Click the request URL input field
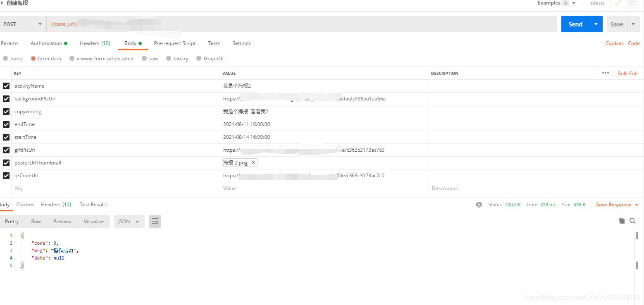This screenshot has height=305, width=644. pyautogui.click(x=301, y=24)
